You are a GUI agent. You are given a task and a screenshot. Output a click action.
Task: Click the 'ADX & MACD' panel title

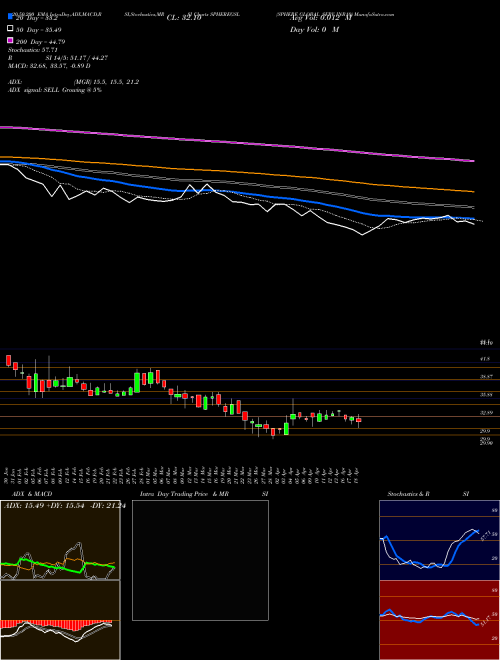[32, 494]
